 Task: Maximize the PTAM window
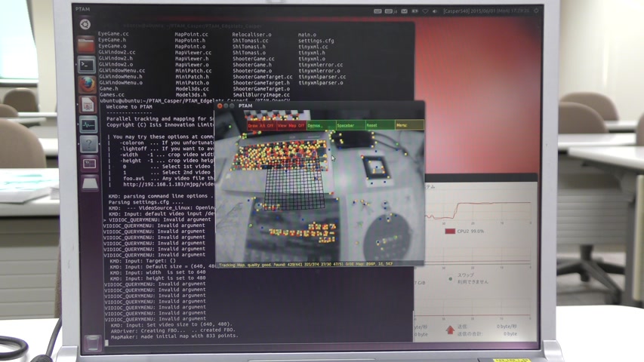pyautogui.click(x=232, y=106)
